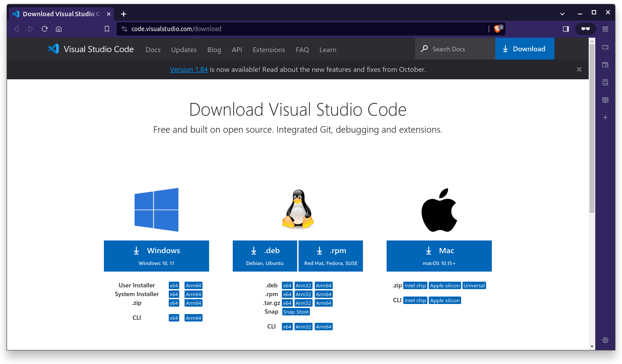Open the FAQ navigation item
The width and height of the screenshot is (622, 364).
click(302, 49)
